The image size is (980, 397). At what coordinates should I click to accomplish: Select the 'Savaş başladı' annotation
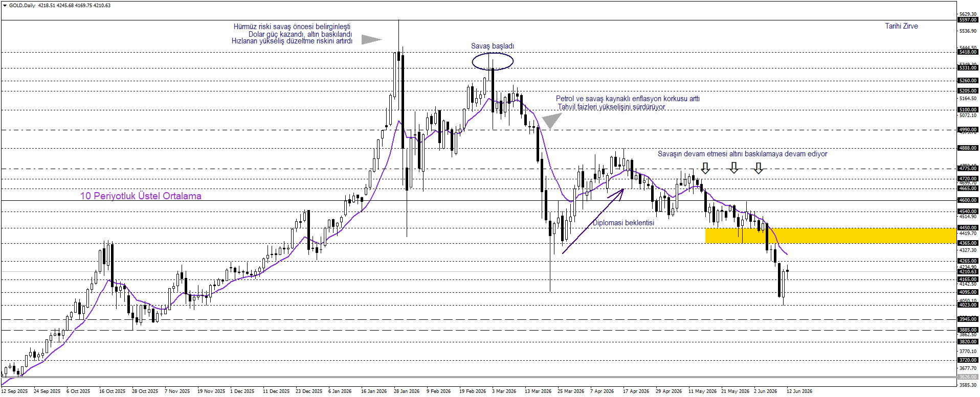(x=493, y=46)
